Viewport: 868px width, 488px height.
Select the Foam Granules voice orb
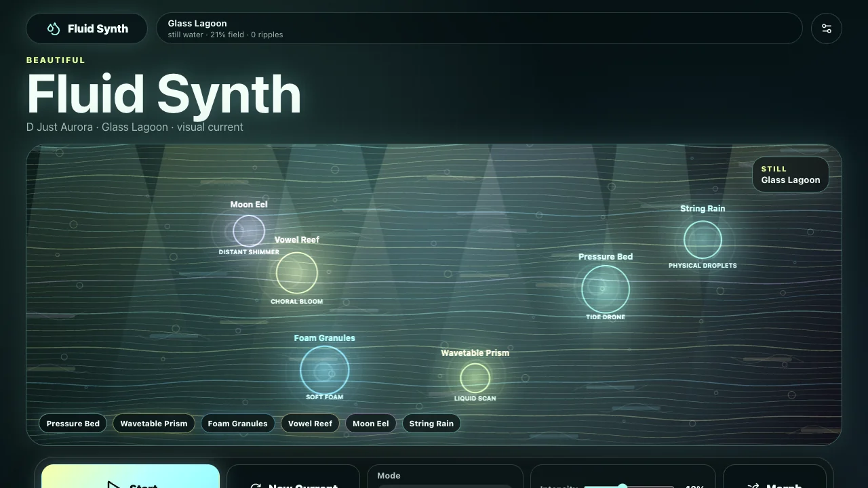[325, 370]
